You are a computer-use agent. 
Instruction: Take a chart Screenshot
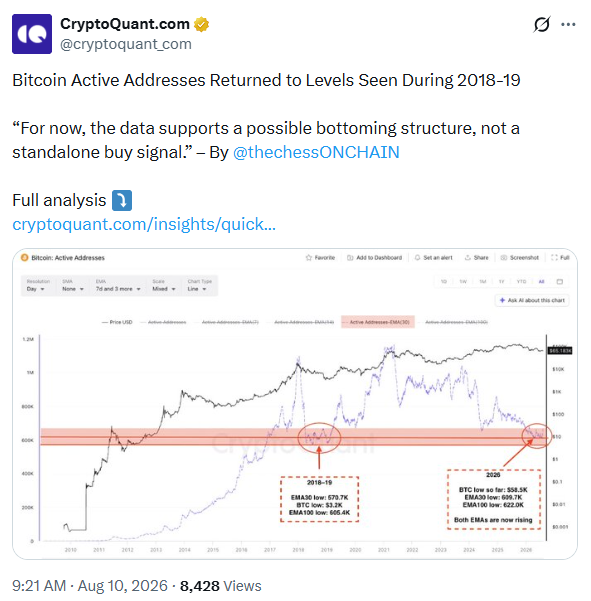coord(520,258)
